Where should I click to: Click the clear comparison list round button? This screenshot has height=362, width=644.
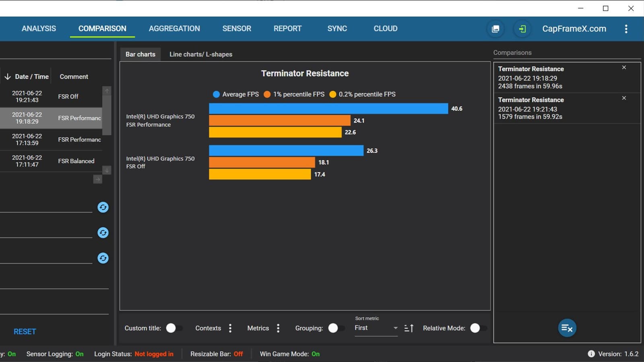[x=567, y=328]
